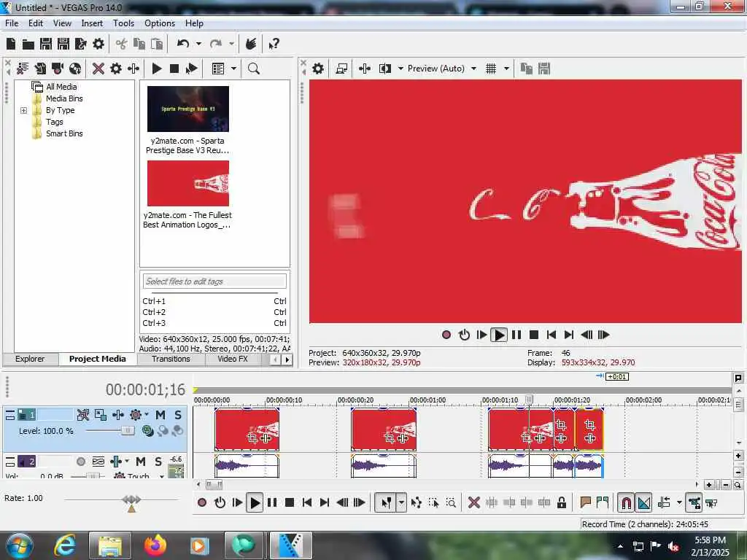Viewport: 747px width, 560px height.
Task: Delete the selection with the timeline X icon
Action: point(473,502)
